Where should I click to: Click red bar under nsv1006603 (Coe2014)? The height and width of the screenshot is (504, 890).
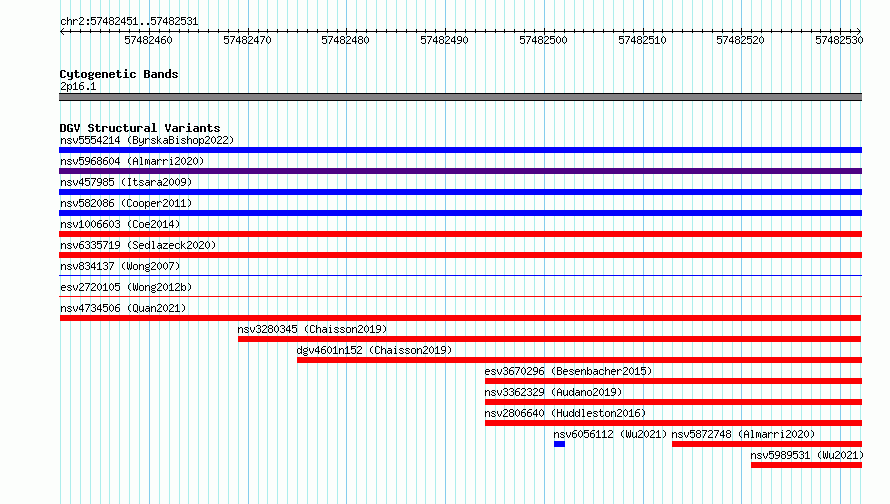point(460,234)
